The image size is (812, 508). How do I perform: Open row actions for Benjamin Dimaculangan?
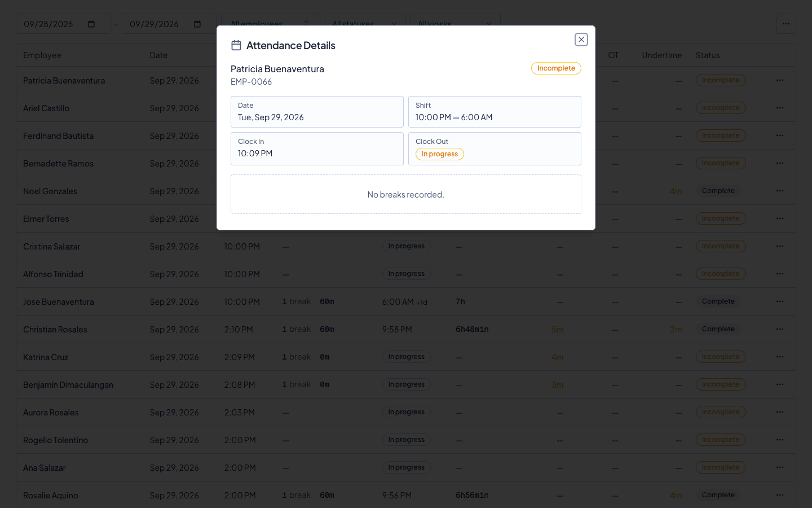click(x=780, y=384)
